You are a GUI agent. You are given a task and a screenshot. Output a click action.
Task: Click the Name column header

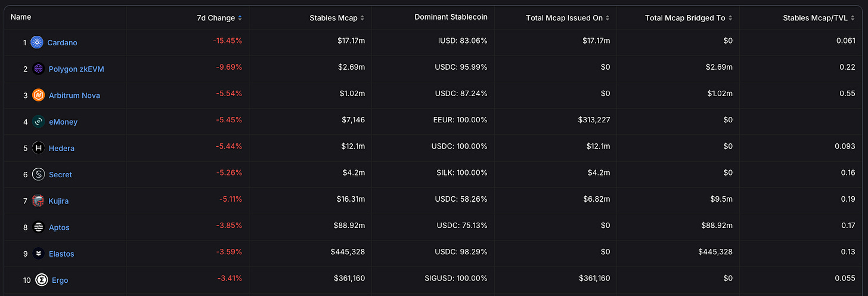coord(21,17)
